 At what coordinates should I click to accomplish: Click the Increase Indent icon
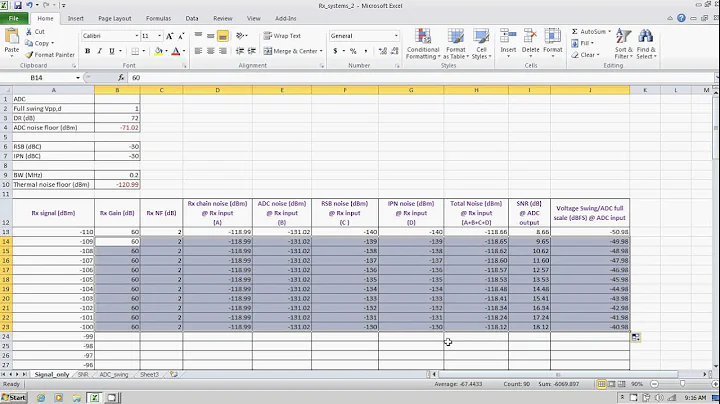pyautogui.click(x=252, y=51)
